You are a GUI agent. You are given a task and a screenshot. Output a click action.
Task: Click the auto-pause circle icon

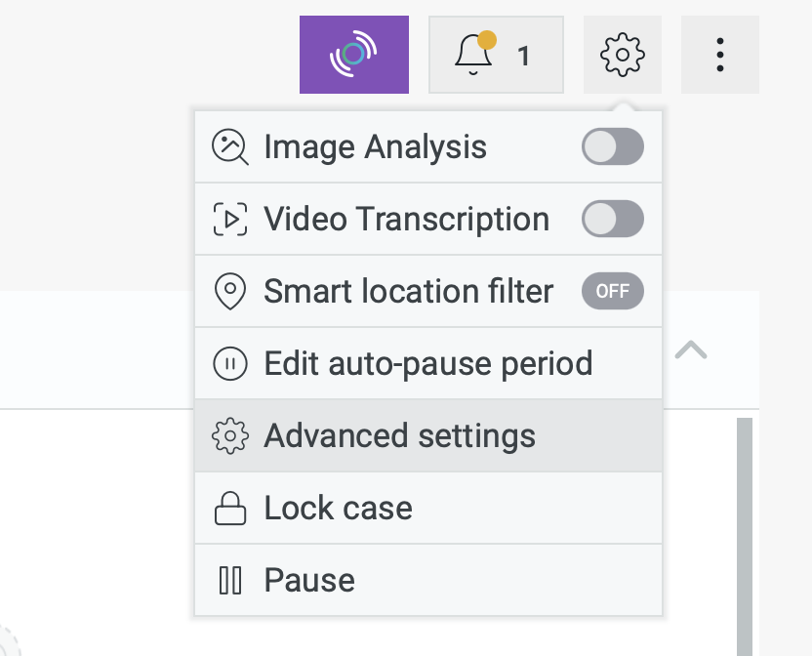click(x=230, y=364)
